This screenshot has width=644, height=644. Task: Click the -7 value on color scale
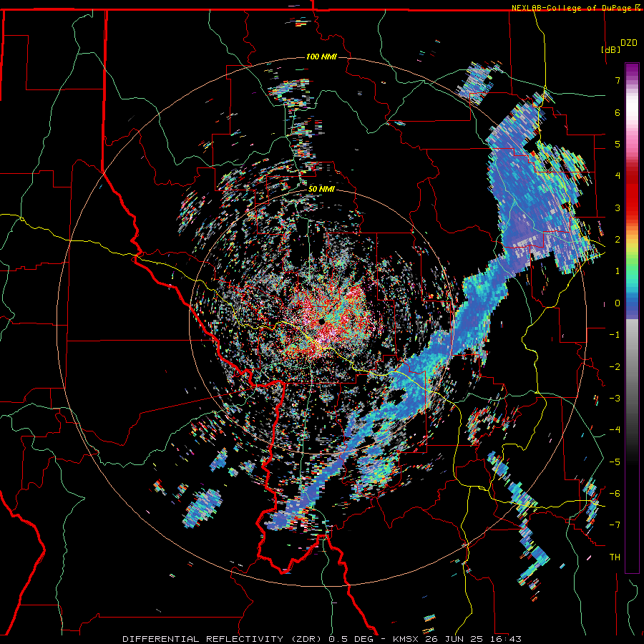pos(615,525)
